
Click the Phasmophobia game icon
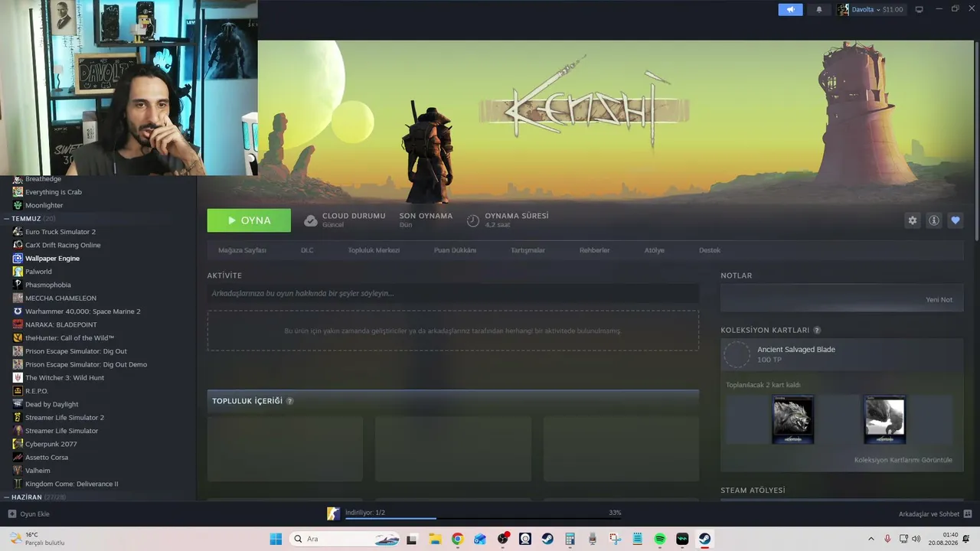18,285
